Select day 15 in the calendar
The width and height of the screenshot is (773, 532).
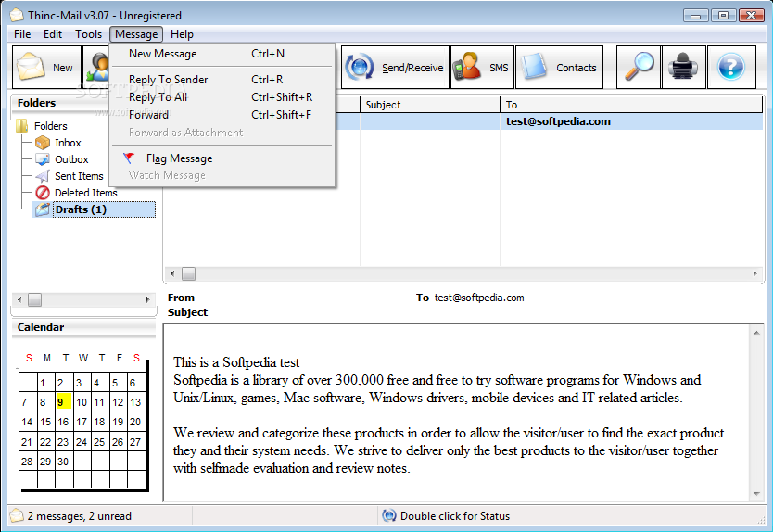coord(45,422)
